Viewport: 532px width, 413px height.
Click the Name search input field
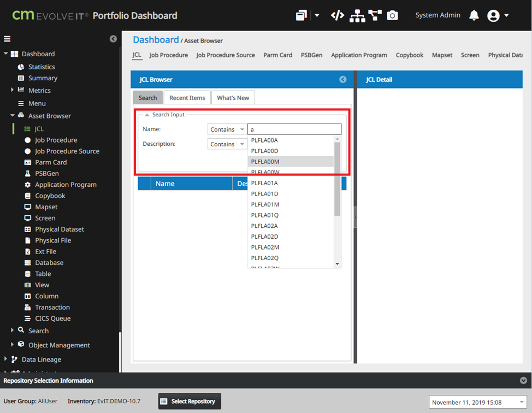(294, 129)
